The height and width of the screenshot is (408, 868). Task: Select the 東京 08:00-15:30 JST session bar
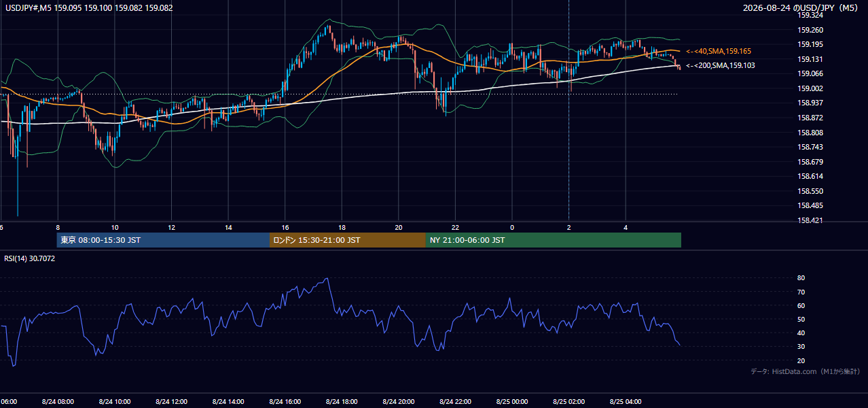pyautogui.click(x=163, y=240)
